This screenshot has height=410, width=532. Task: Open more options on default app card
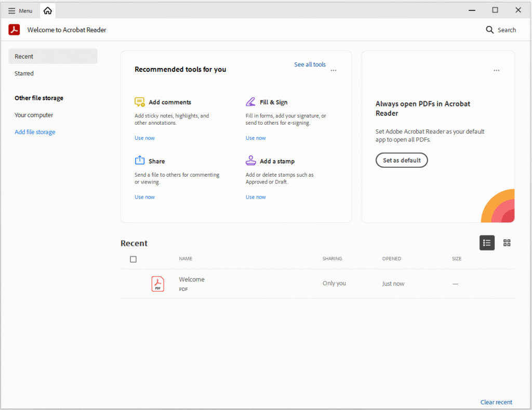[497, 70]
